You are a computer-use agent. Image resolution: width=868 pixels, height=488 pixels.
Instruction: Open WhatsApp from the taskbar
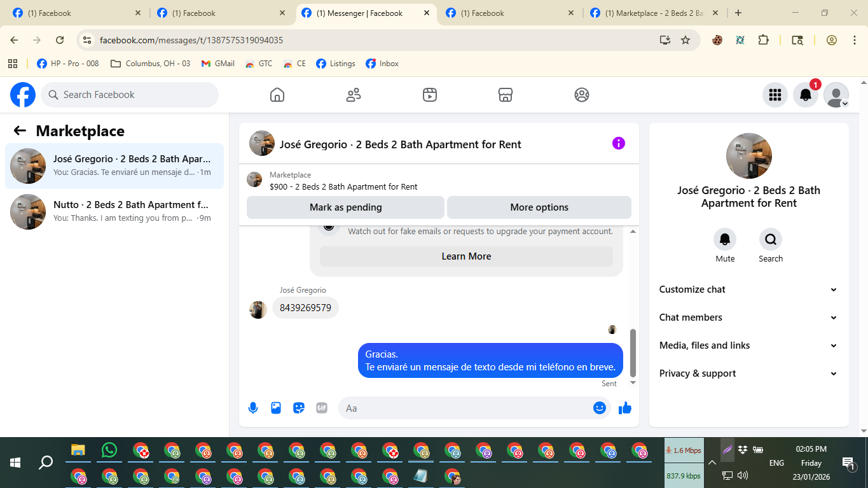(109, 450)
